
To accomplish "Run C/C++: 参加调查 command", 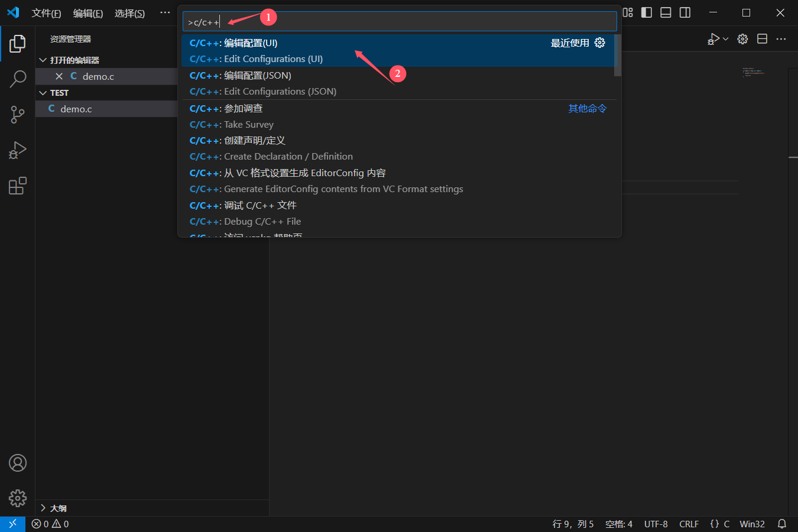I will pyautogui.click(x=397, y=116).
